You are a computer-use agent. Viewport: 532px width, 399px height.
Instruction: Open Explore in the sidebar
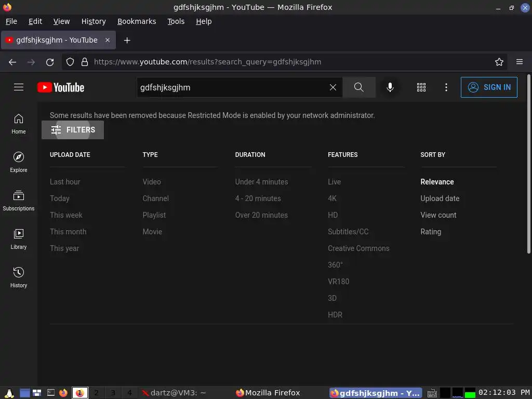pyautogui.click(x=19, y=163)
